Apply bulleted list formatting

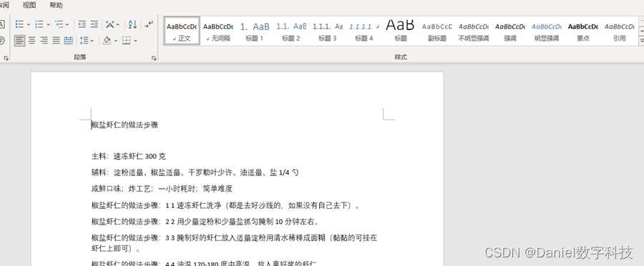[x=19, y=24]
